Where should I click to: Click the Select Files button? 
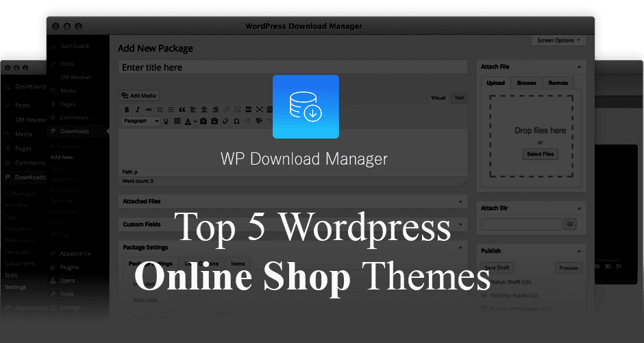click(540, 154)
